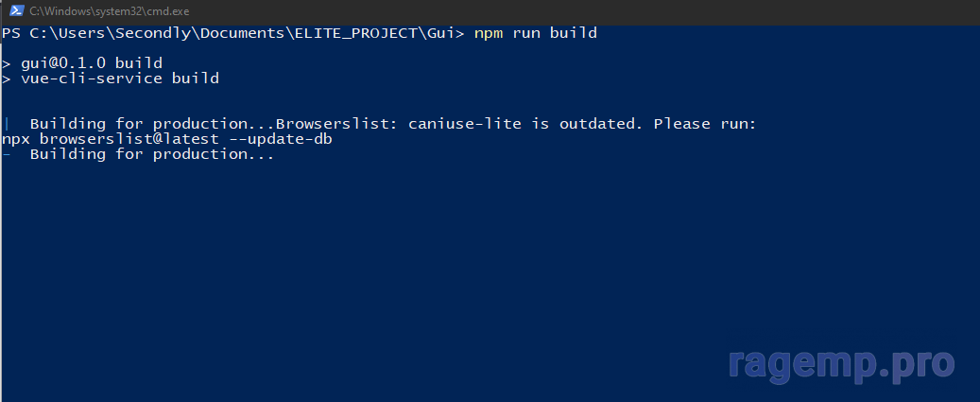980x402 pixels.
Task: Click the 'npx browserslist@latest' command text
Action: point(110,139)
